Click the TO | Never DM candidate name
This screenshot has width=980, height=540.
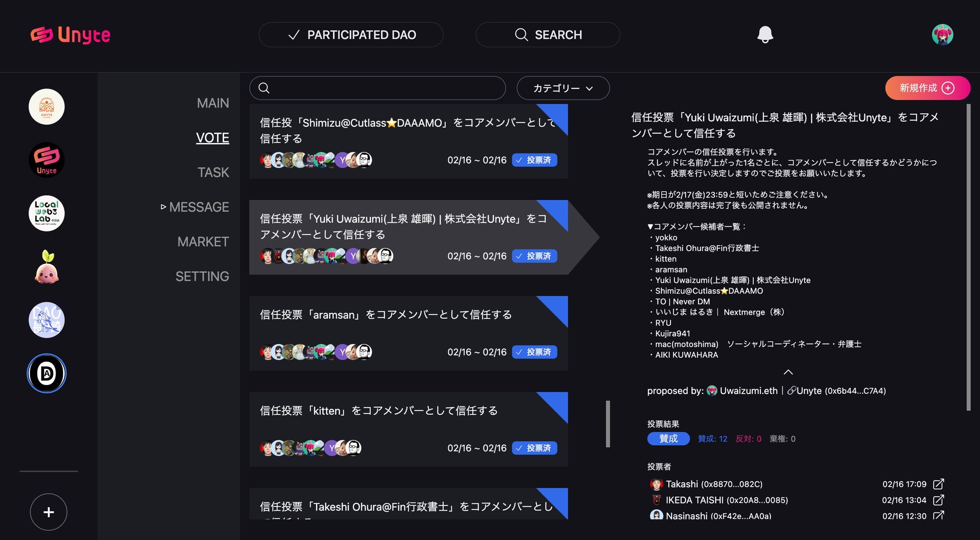[682, 302]
